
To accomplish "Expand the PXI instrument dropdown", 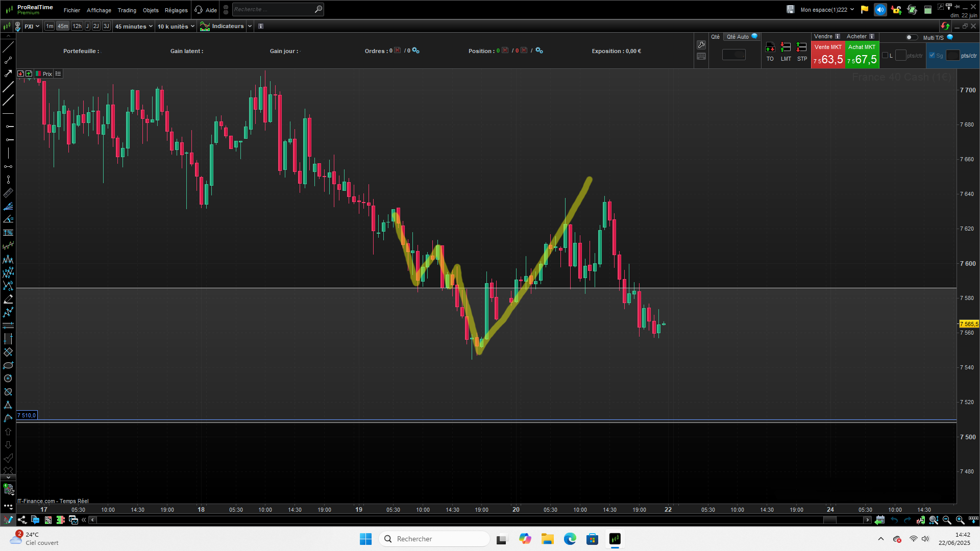I will (32, 27).
